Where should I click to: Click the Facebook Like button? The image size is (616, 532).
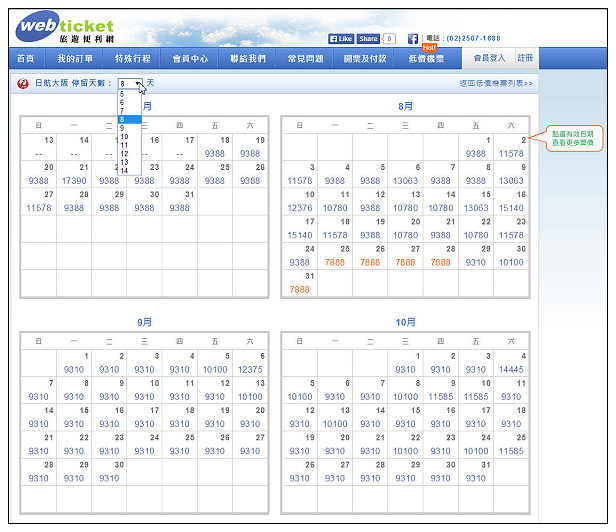point(341,39)
